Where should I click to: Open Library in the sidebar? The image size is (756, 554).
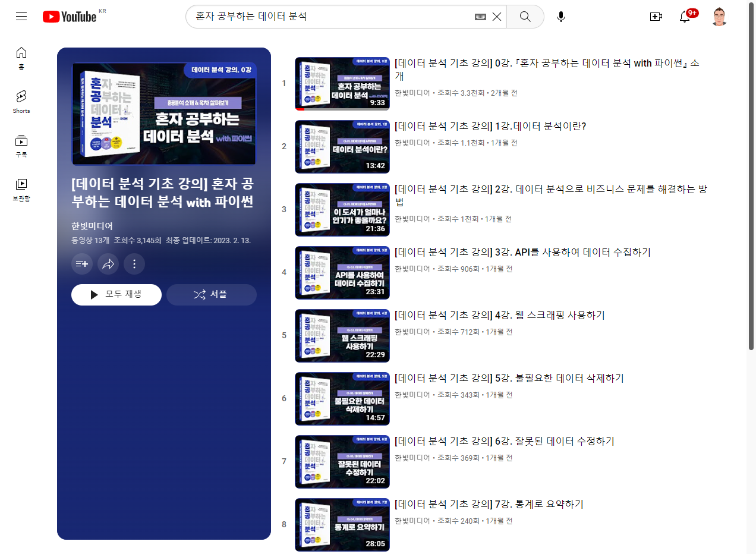tap(21, 190)
